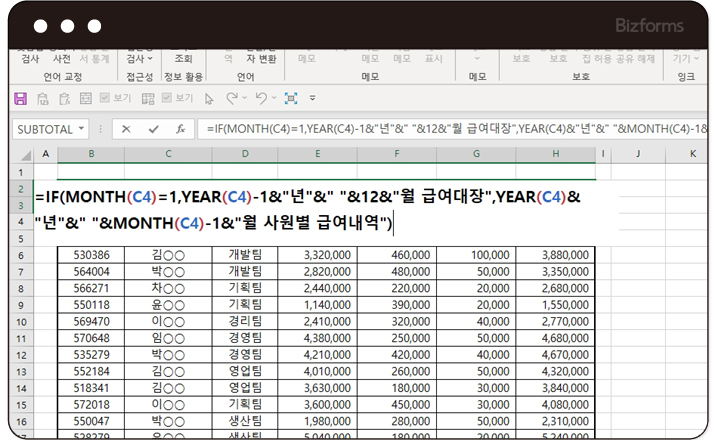Expand the SUBTOTAL name box dropdown
This screenshot has height=440, width=715.
click(81, 129)
